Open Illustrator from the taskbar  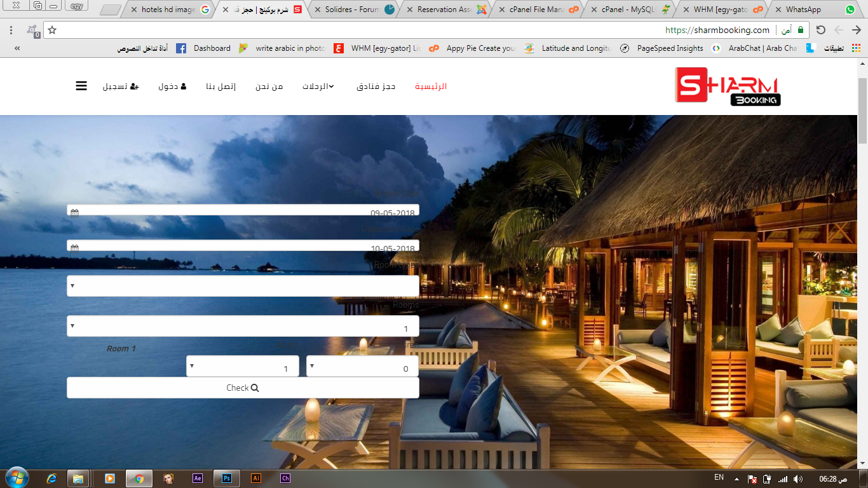point(256,478)
